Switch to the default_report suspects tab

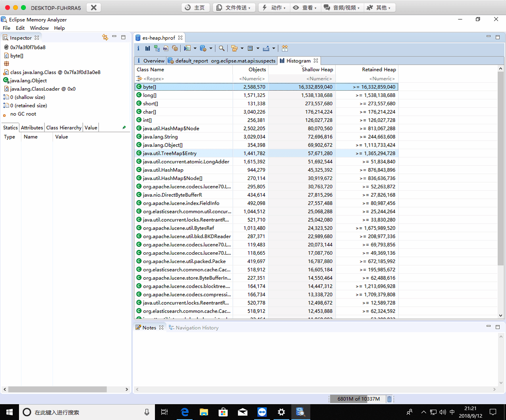pos(222,61)
